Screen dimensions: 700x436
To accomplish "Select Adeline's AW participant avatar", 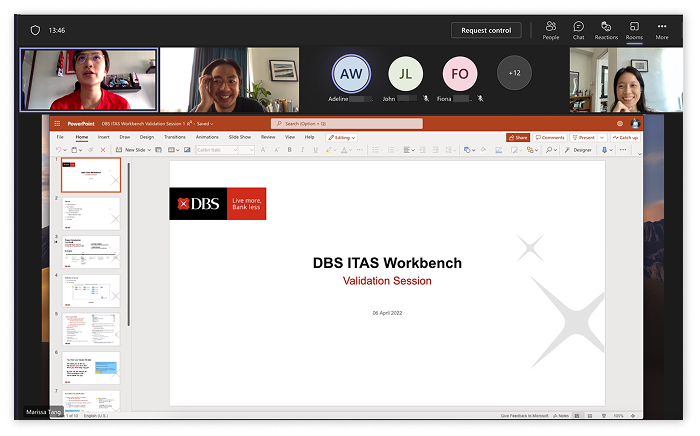I will coord(351,74).
